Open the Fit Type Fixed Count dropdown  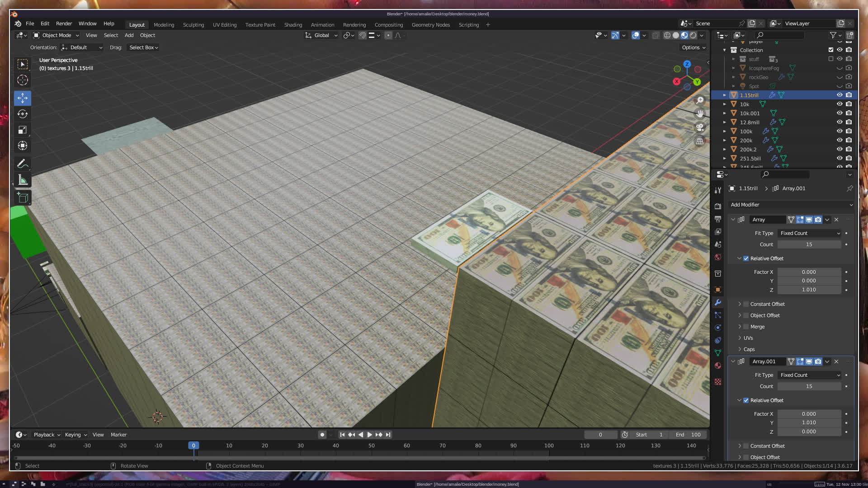(809, 233)
